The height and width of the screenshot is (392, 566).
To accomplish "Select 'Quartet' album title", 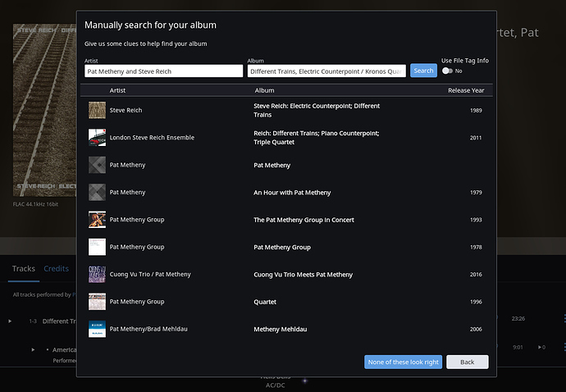I will pos(265,302).
